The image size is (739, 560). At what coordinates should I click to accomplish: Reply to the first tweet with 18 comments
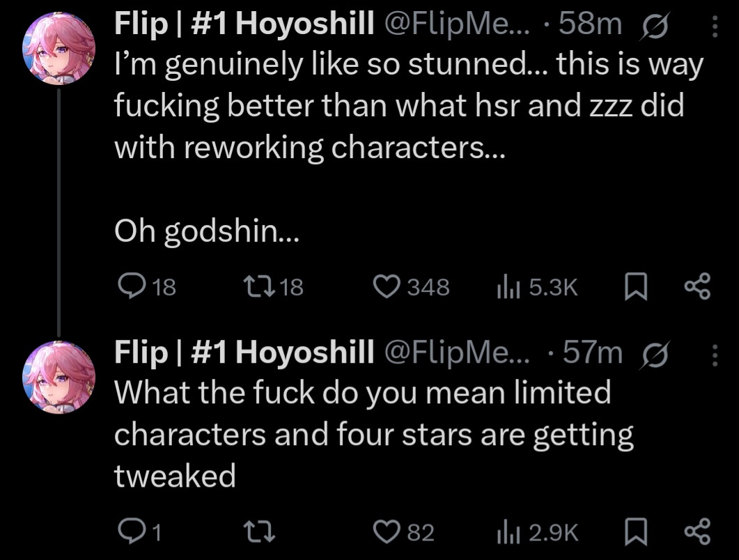point(146,286)
